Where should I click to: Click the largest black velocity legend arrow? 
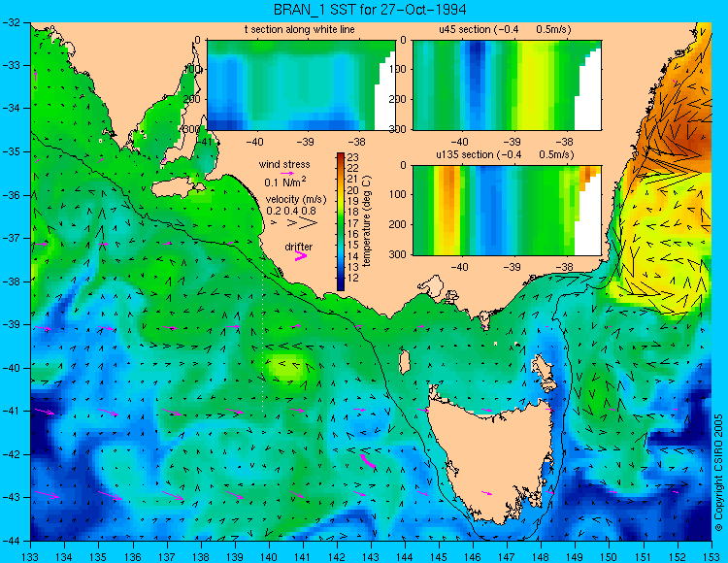[308, 223]
